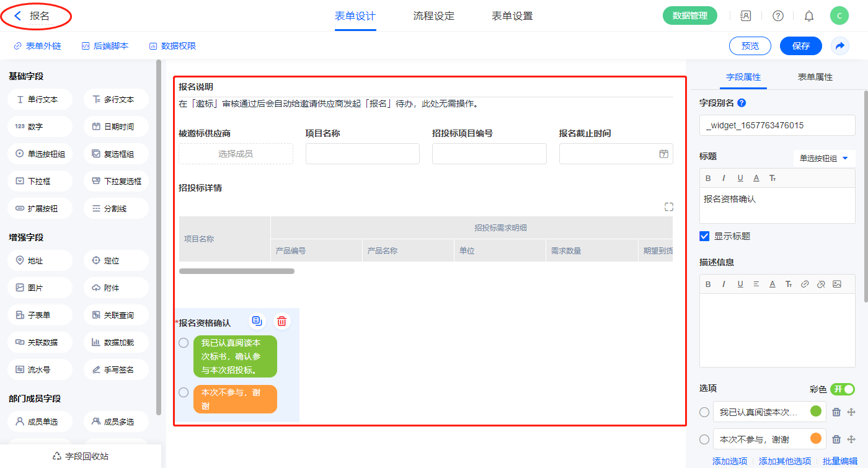Click the 保存 button
The image size is (868, 468).
(800, 46)
